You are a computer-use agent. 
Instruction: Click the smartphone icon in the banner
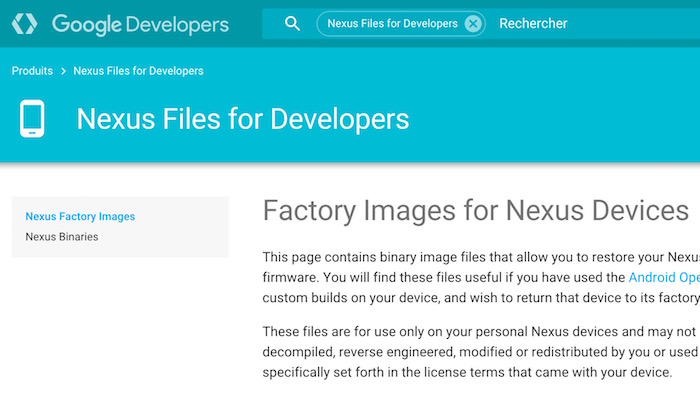tap(32, 119)
